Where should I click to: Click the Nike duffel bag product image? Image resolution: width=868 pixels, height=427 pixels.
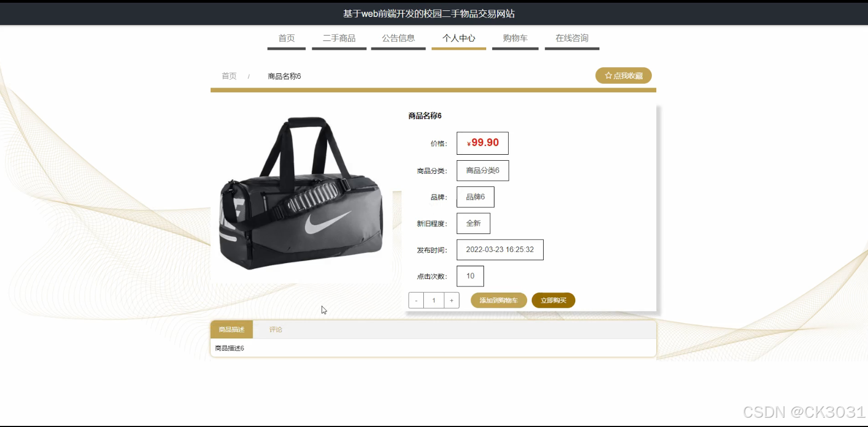pyautogui.click(x=302, y=192)
